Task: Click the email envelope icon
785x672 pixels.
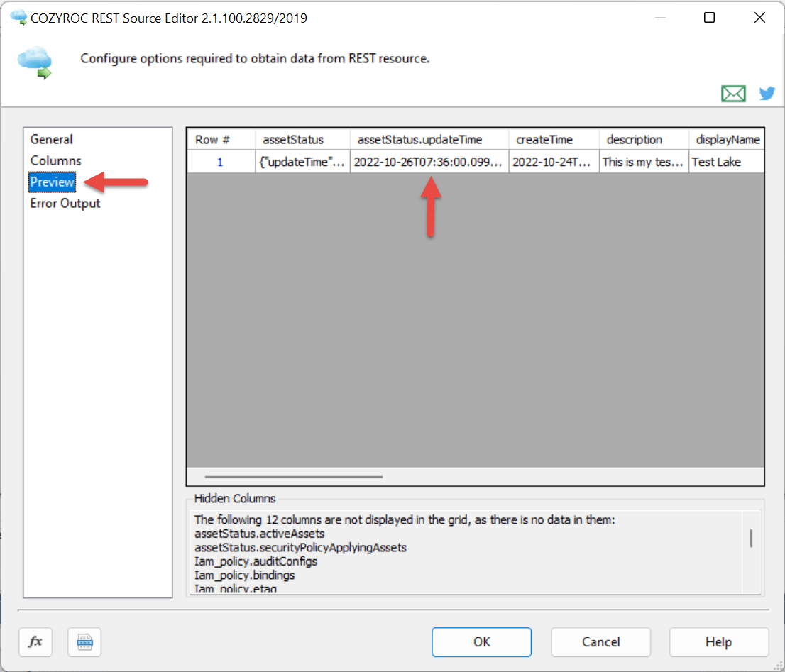Action: click(733, 94)
